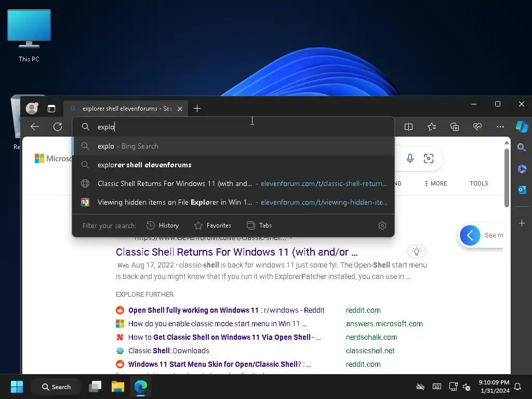This screenshot has height=399, width=532.
Task: Start Bing voice search microphone
Action: tap(410, 158)
